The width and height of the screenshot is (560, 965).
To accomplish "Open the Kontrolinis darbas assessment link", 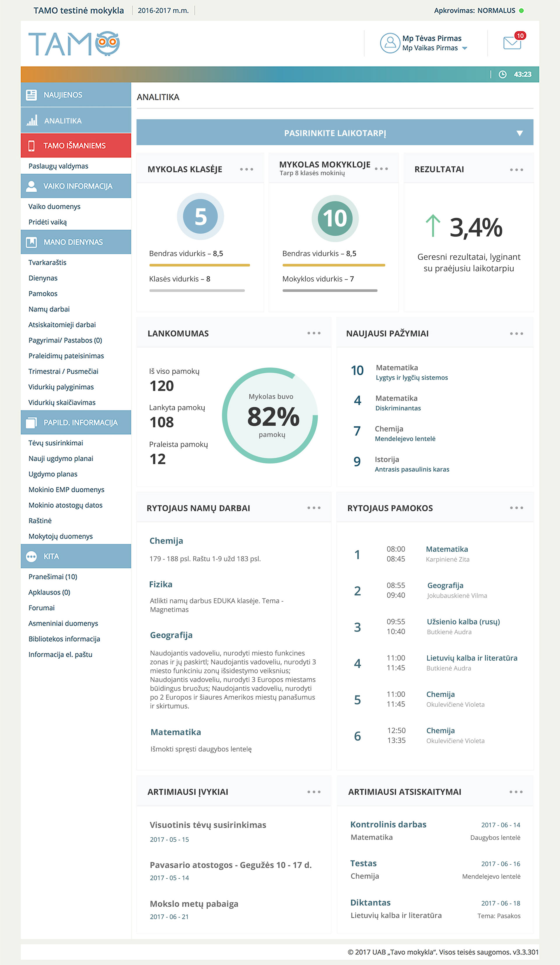I will [x=388, y=824].
